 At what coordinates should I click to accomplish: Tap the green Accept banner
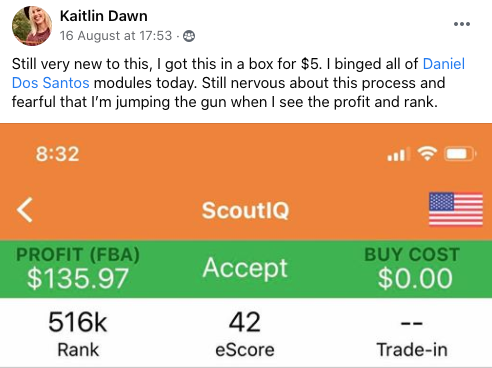245,268
